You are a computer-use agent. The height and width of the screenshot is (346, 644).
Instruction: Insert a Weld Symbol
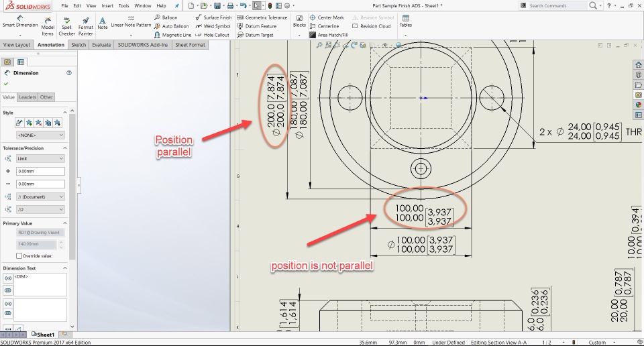[213, 26]
